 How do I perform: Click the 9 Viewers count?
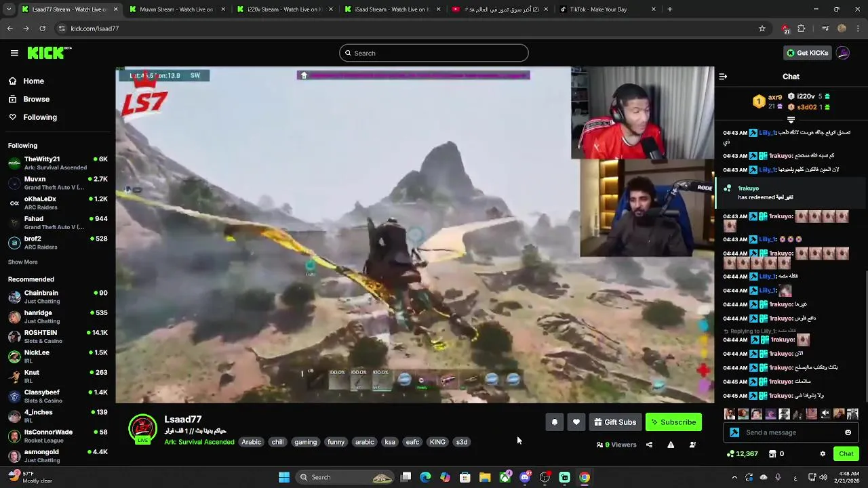(x=616, y=445)
